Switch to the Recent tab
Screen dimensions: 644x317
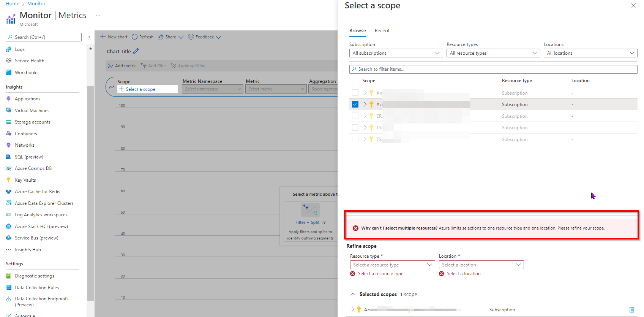382,31
